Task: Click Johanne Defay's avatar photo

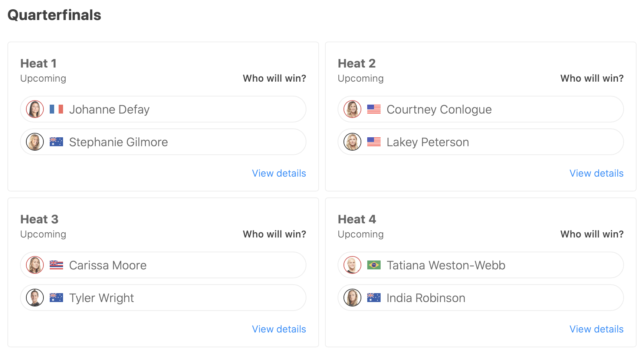Action: pos(35,109)
